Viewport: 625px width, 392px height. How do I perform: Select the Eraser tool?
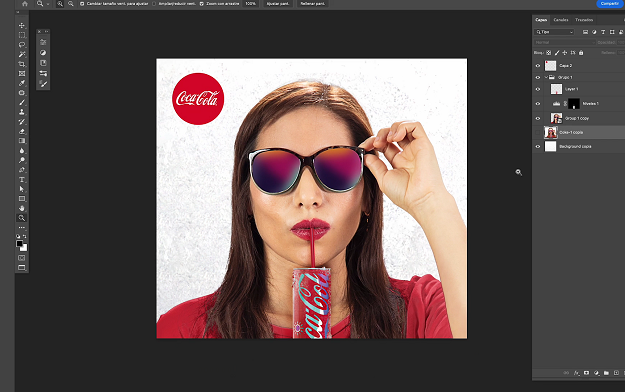click(x=22, y=131)
